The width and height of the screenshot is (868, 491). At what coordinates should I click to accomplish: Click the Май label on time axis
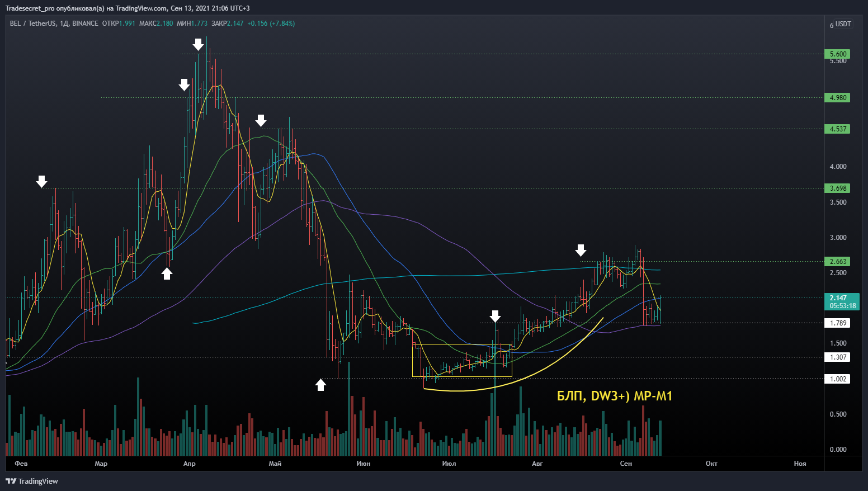click(x=275, y=464)
